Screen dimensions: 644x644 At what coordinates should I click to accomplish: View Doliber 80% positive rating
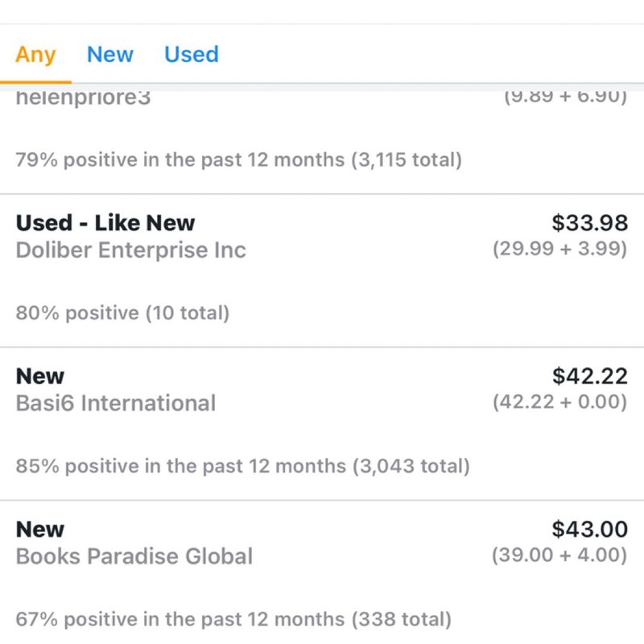pyautogui.click(x=122, y=312)
